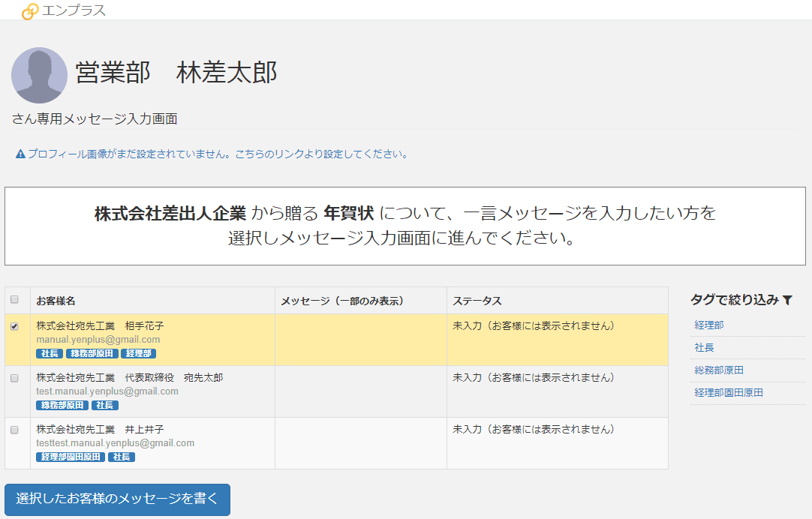This screenshot has width=812, height=519.
Task: Open the profile image settings link
Action: coord(218,154)
